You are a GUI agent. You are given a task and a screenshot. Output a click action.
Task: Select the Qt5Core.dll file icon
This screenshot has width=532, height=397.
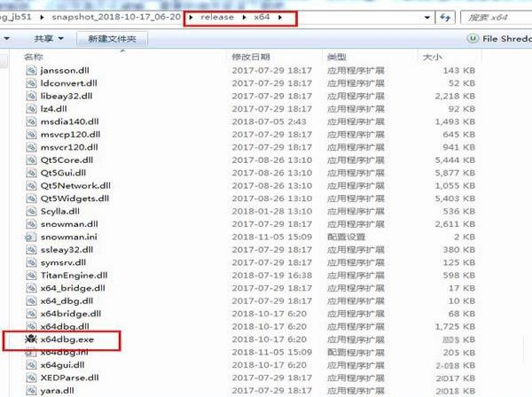[31, 160]
